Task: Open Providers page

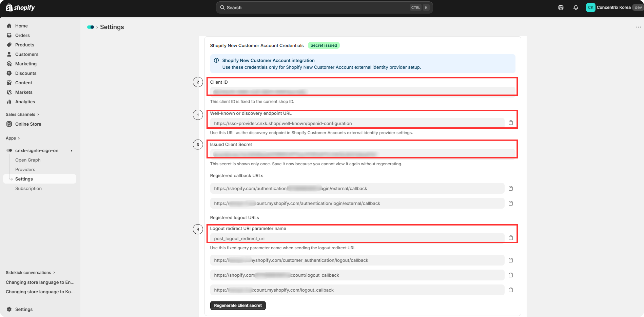Action: pos(25,169)
